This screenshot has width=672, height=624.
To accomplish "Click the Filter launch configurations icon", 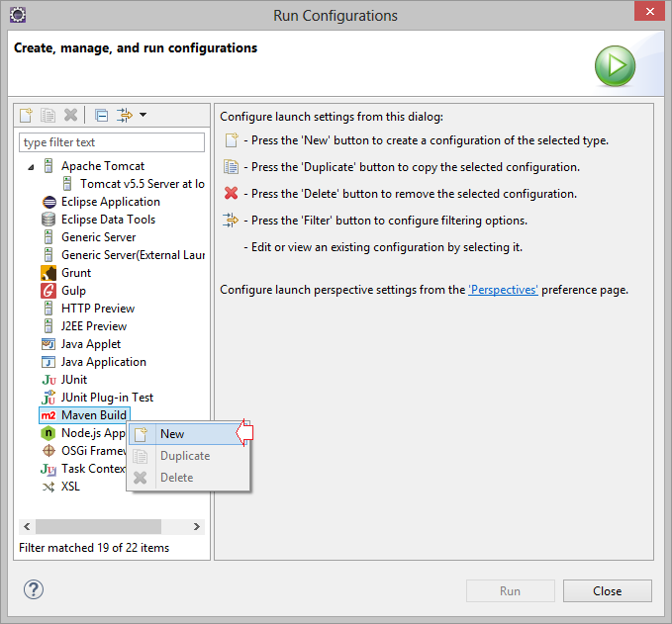I will pos(124,115).
